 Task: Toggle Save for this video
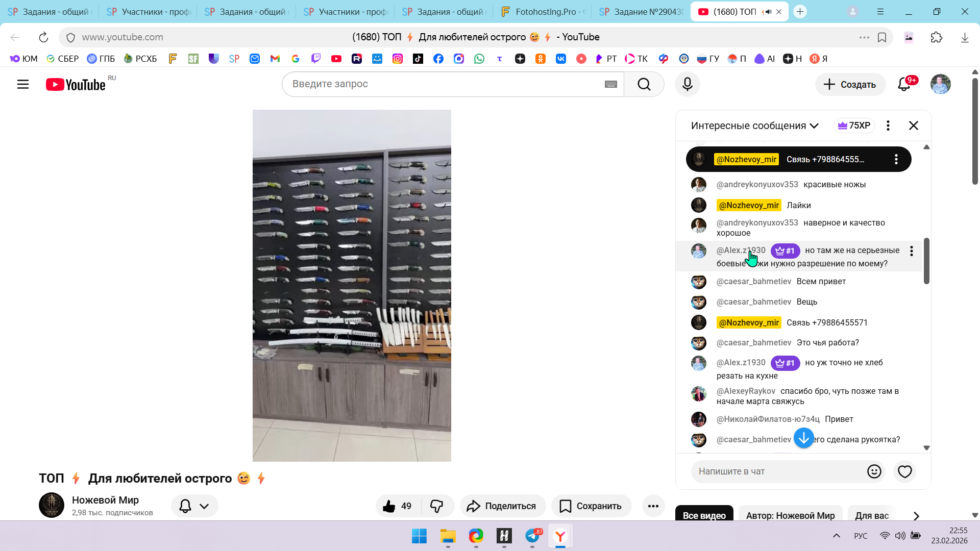coord(591,506)
